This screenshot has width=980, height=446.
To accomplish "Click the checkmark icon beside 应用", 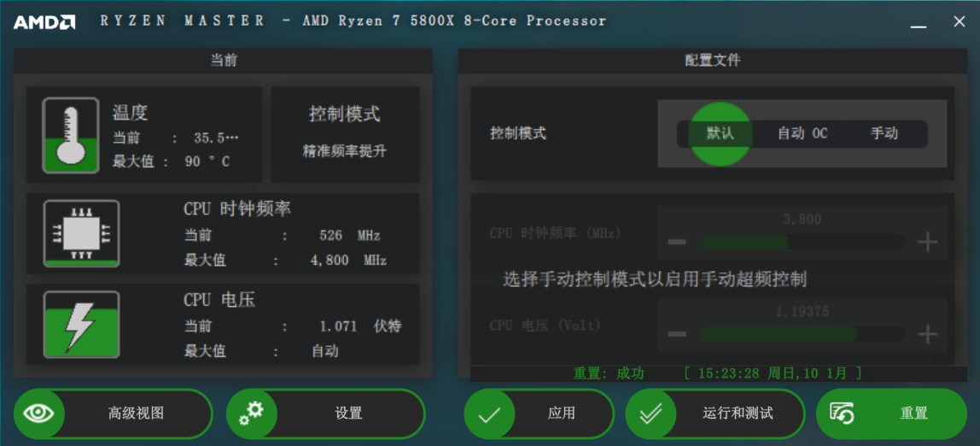I will 490,414.
